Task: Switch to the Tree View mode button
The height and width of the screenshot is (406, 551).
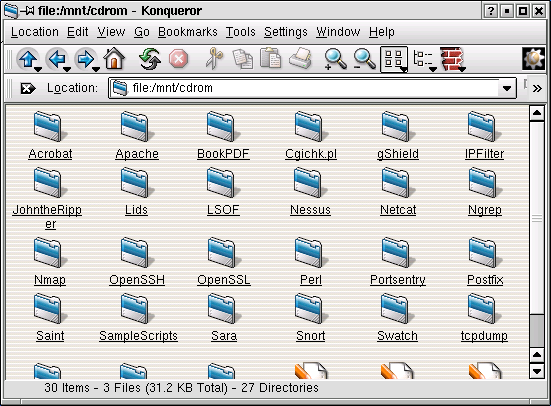Action: [423, 59]
